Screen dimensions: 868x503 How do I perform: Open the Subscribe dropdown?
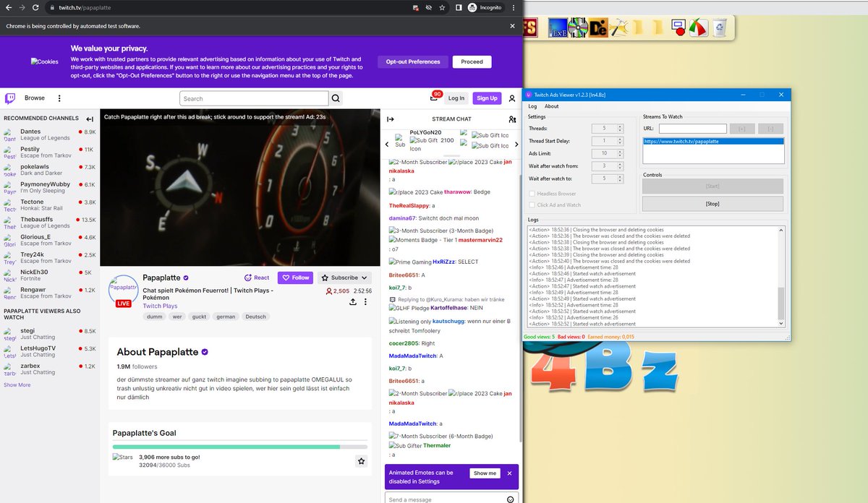tap(344, 278)
